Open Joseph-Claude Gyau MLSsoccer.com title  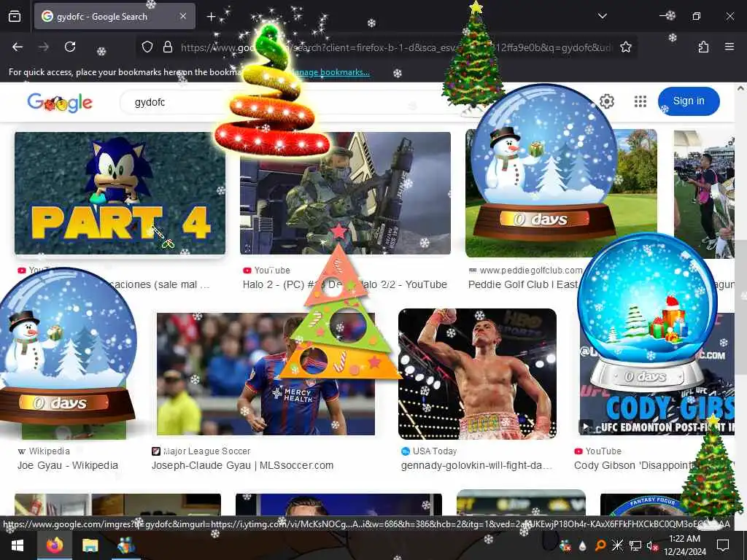coord(242,465)
